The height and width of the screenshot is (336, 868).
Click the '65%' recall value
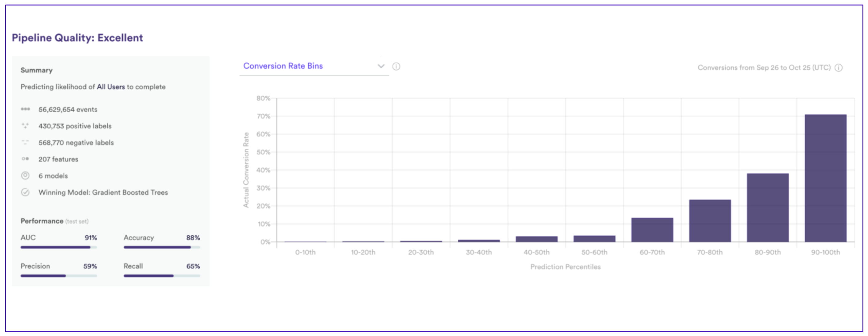click(x=193, y=266)
